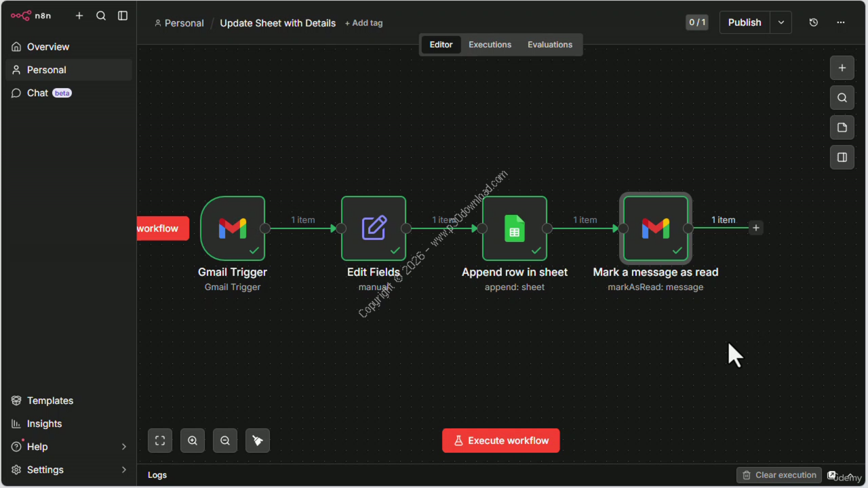This screenshot has height=488, width=868.
Task: Click 'markAsRead: message' subtitle text
Action: pos(656,287)
